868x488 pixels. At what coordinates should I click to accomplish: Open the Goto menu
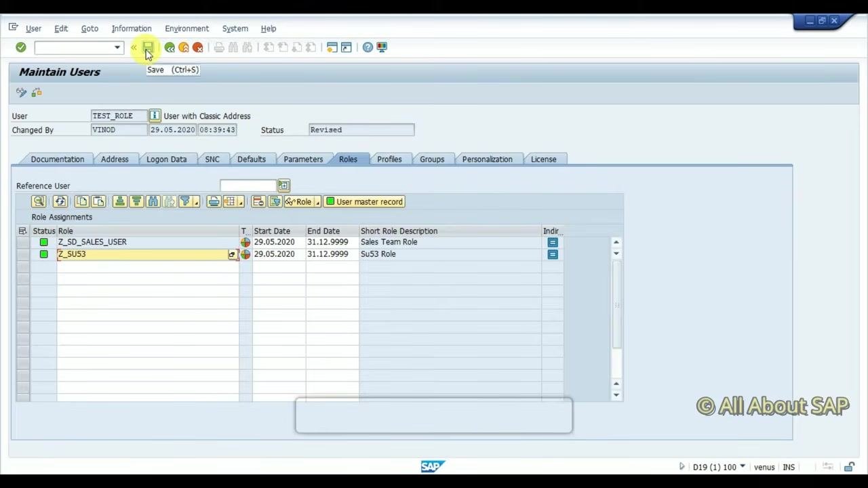[90, 28]
